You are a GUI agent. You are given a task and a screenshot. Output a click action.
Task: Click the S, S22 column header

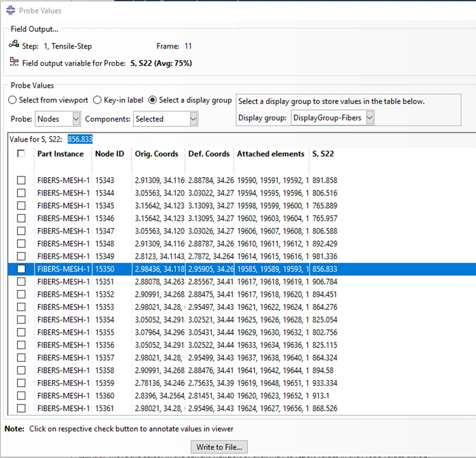coord(323,154)
